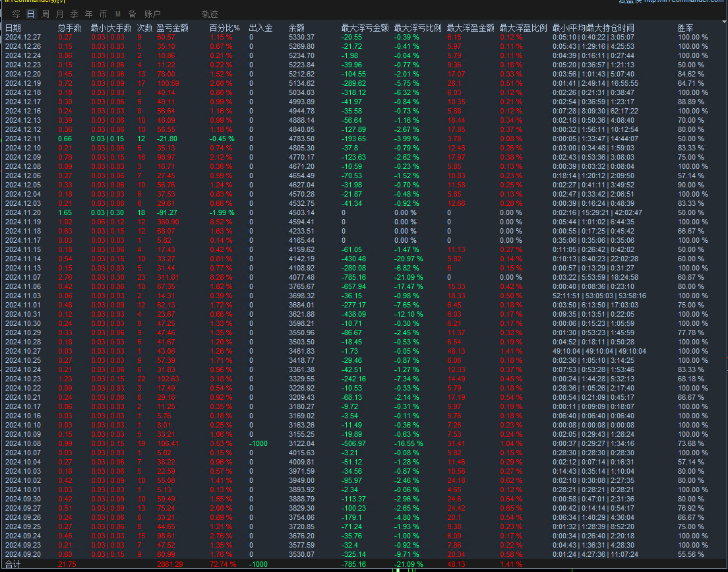
Task: Click loss value -91.27 on 2024.11.20
Action: 167,212
